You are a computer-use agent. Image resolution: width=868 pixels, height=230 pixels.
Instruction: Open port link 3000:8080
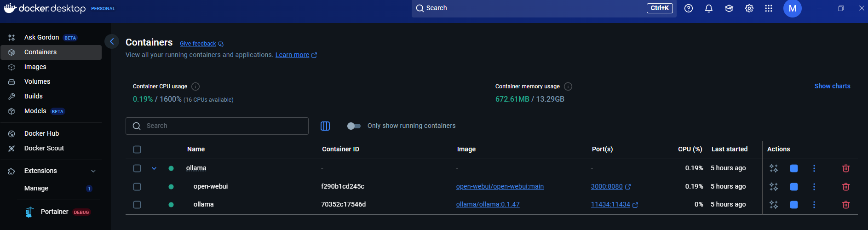click(x=607, y=186)
